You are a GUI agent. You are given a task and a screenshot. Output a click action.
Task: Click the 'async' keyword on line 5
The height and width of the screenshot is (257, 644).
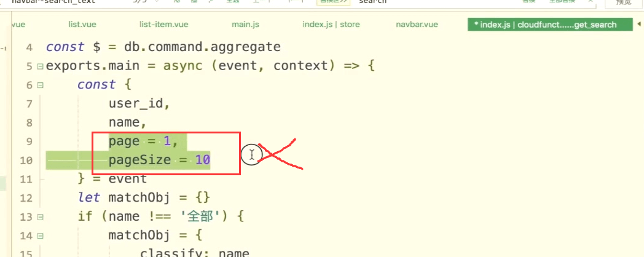click(183, 66)
